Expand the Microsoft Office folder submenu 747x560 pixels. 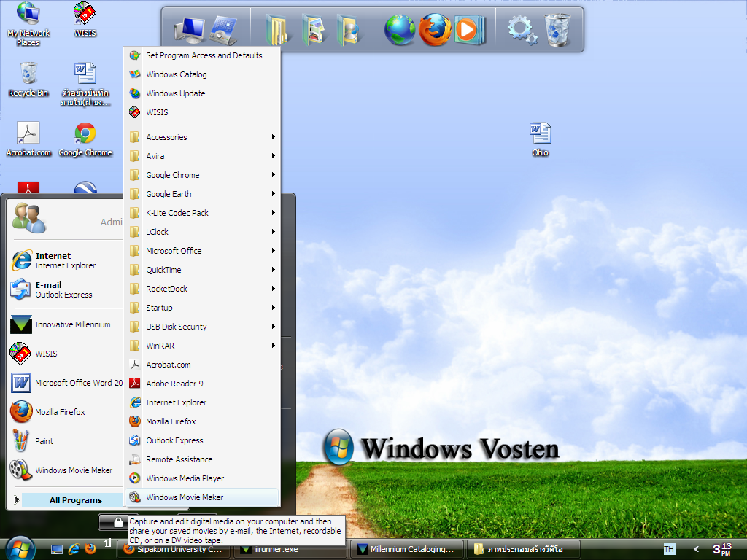coord(202,251)
